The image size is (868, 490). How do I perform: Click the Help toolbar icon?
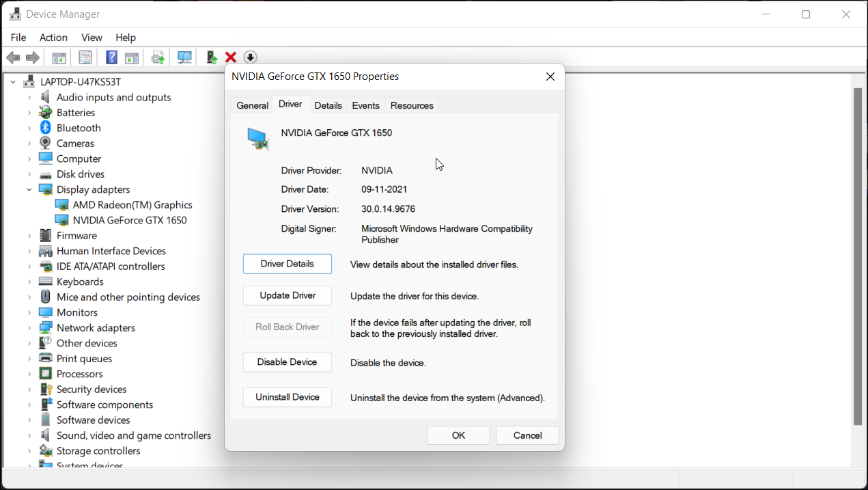click(x=111, y=58)
